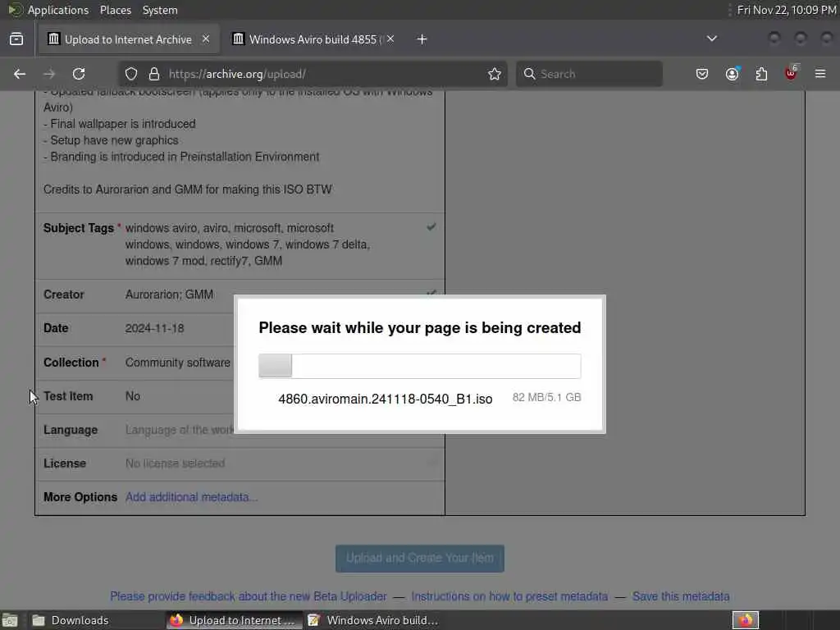Open Instructions on how to preset metadata
The width and height of the screenshot is (840, 630).
pos(509,596)
